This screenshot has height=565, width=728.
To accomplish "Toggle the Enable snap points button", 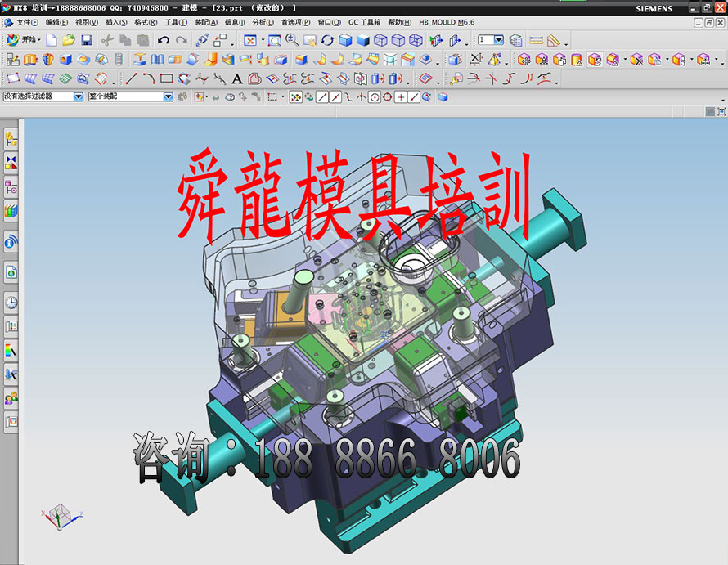I will coord(296,97).
